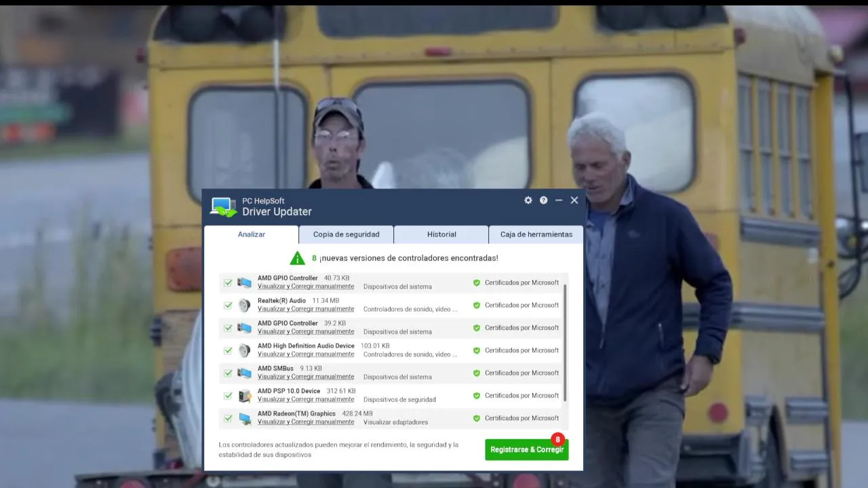This screenshot has width=868, height=488.
Task: Click the Visualizar adaptadores category text
Action: tap(395, 422)
